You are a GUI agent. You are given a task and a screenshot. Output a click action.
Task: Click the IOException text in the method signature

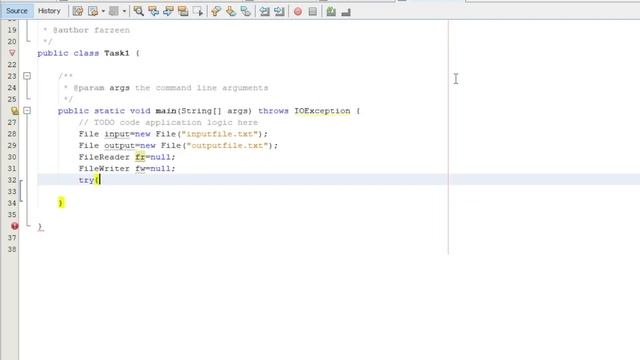click(x=322, y=111)
